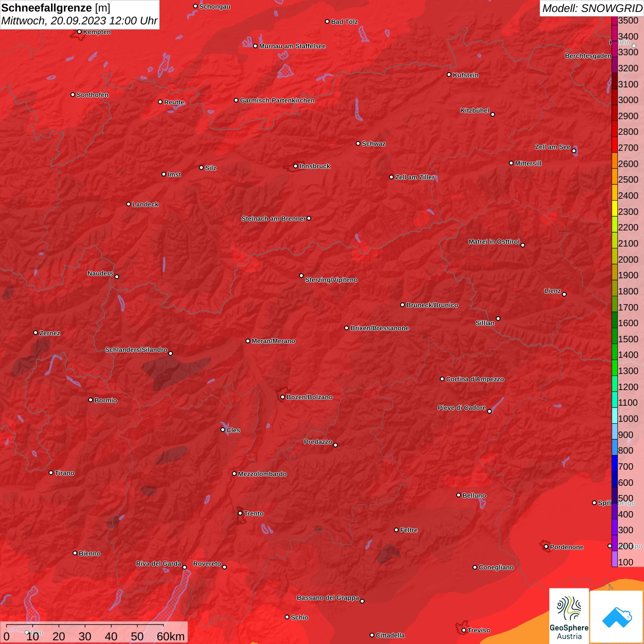Click the 'Sterzing/Vipiteno' label
The height and width of the screenshot is (644, 644).
point(331,280)
